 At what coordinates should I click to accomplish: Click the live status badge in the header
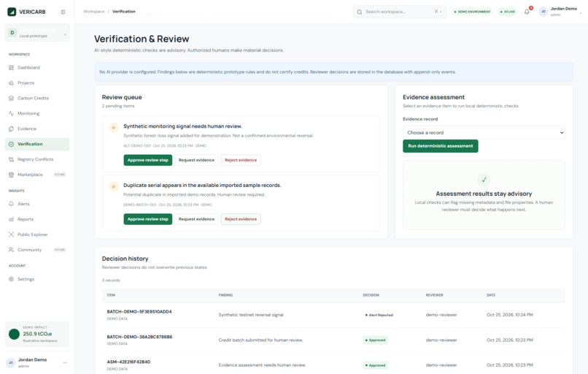(x=507, y=12)
